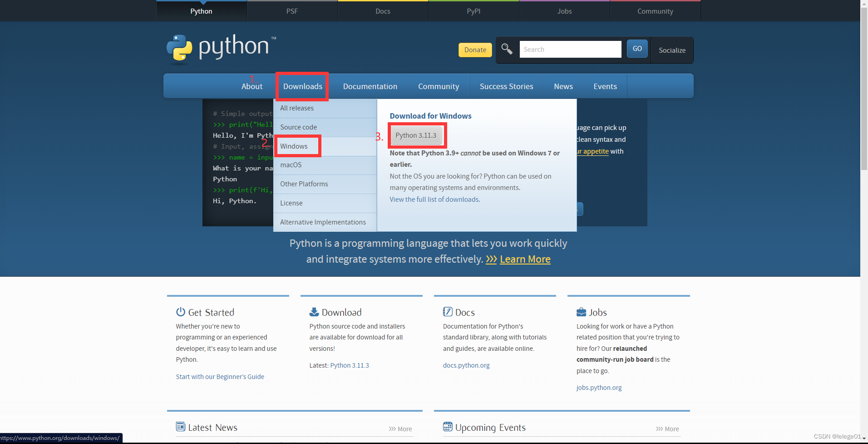The image size is (868, 444).
Task: Select License in Downloads menu
Action: (325, 203)
